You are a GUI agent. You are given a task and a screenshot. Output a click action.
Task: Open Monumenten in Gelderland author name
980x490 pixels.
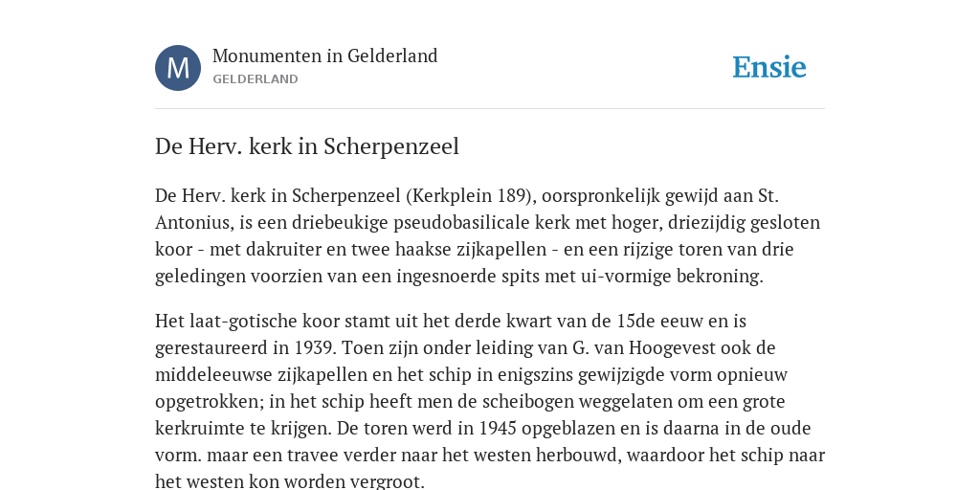click(325, 56)
